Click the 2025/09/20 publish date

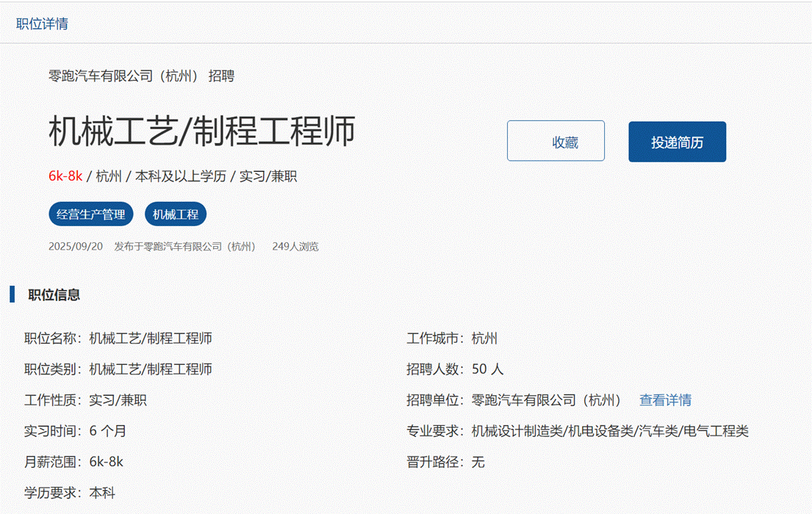pos(76,247)
